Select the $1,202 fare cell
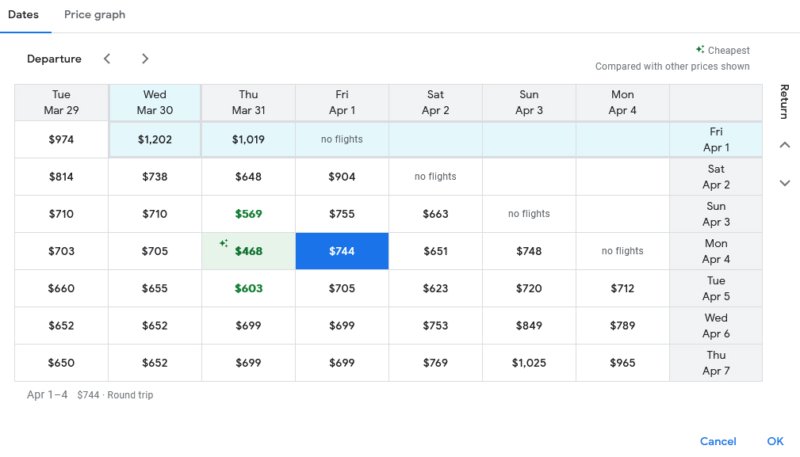 tap(155, 140)
